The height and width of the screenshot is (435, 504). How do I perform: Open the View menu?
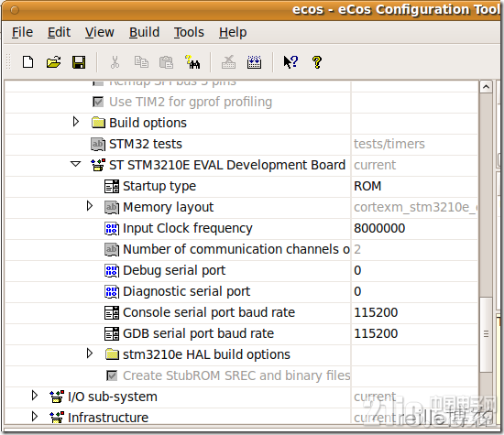tap(99, 32)
